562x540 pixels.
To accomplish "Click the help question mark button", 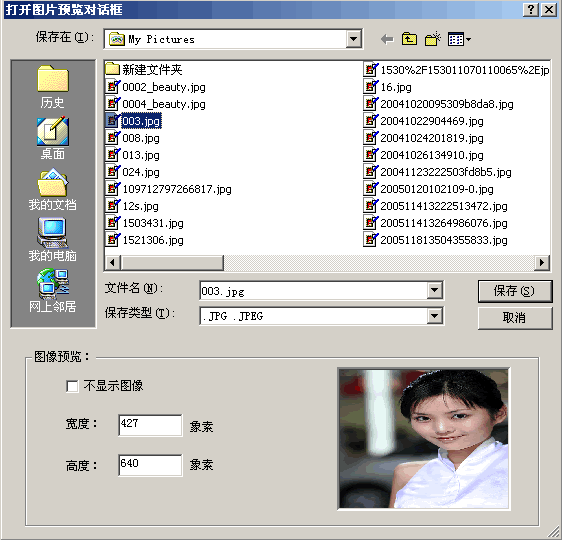I will [531, 9].
